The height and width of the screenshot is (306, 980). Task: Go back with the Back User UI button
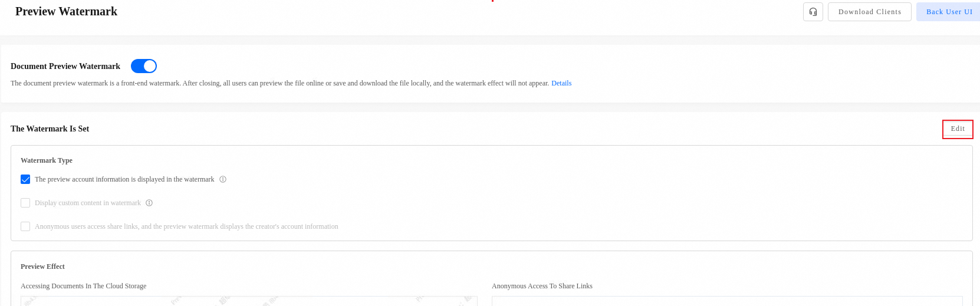click(949, 12)
